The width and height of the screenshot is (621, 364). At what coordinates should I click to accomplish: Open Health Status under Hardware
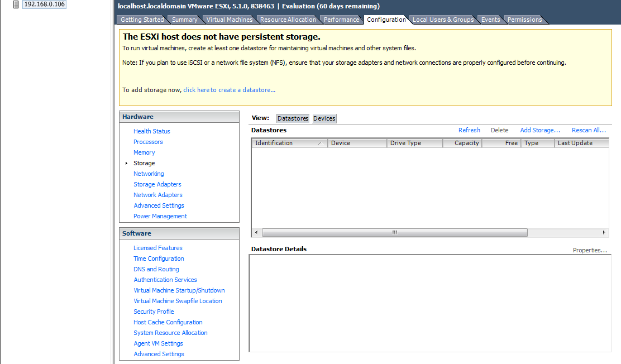pos(152,131)
